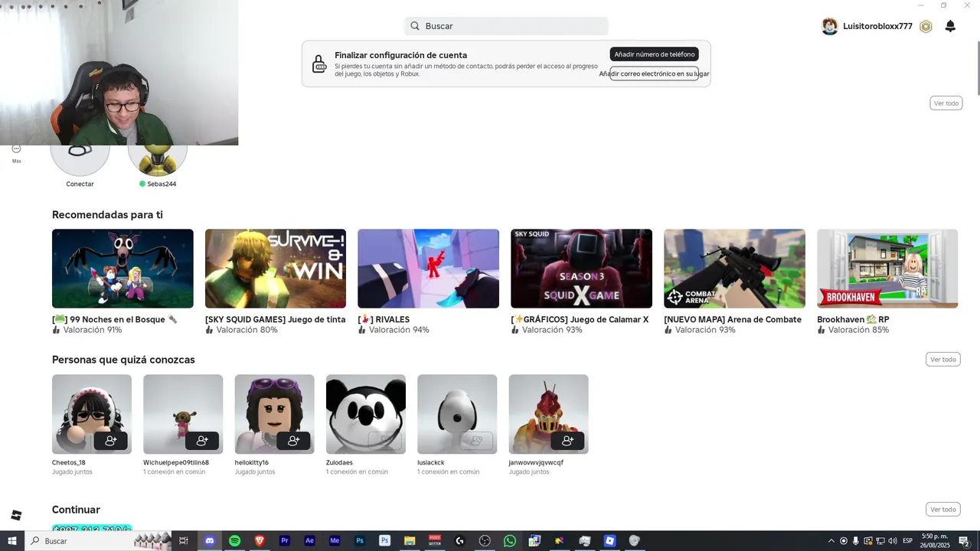Focus the Roblox Buscar search field

[506, 26]
